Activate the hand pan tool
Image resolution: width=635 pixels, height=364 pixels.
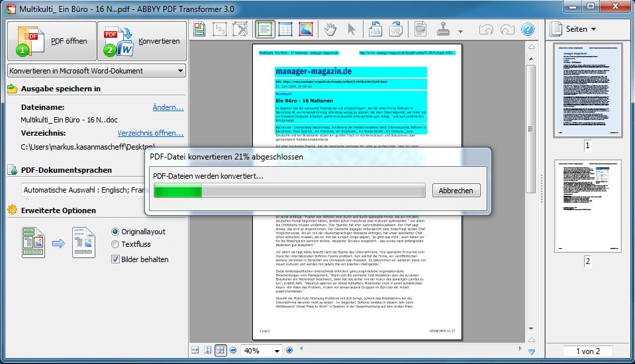[x=330, y=30]
